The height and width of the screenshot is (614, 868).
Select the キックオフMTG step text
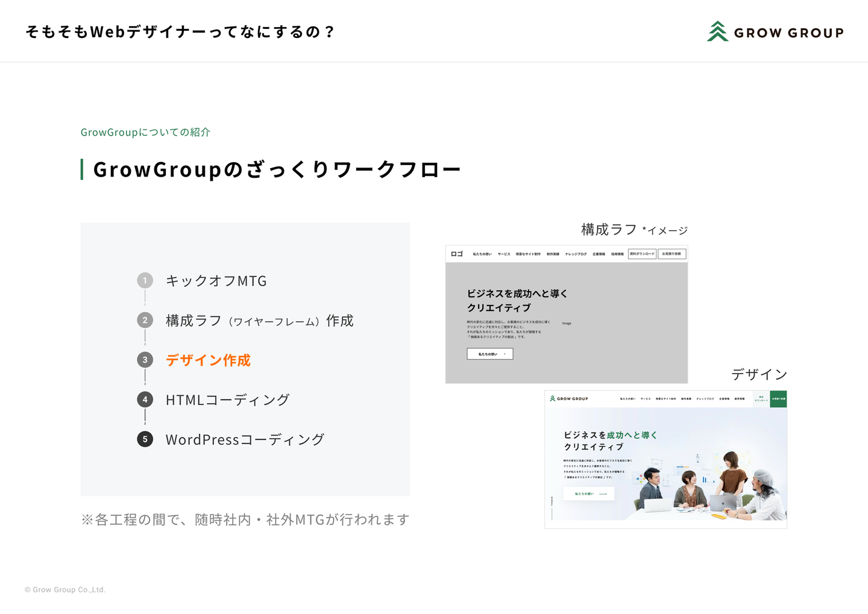(216, 281)
